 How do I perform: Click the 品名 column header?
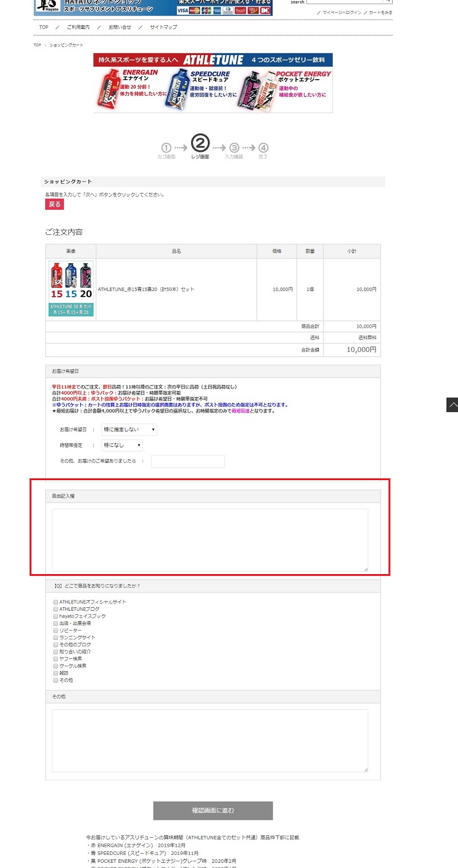[176, 251]
